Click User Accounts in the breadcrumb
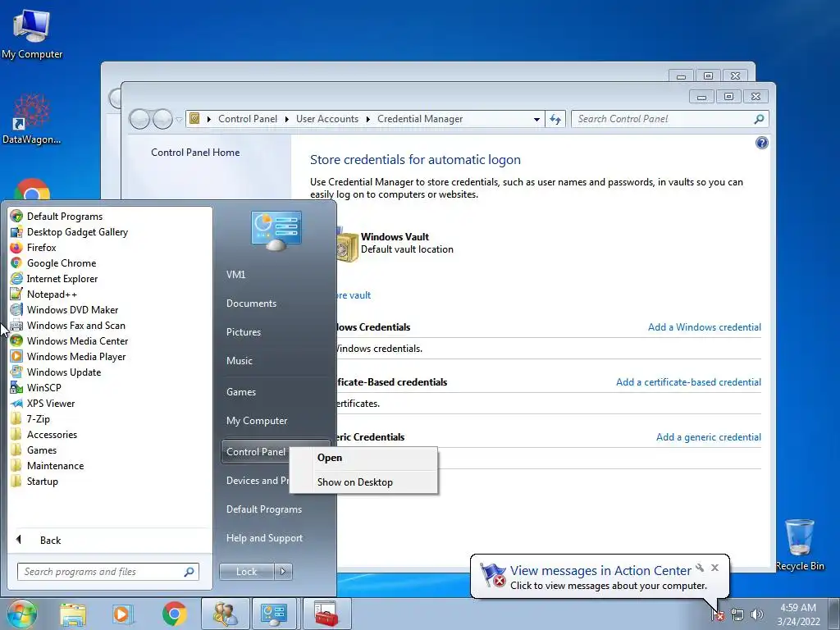 [x=326, y=119]
